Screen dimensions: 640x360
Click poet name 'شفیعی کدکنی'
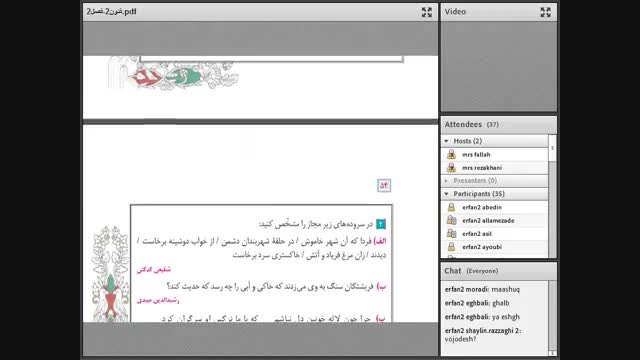[154, 269]
